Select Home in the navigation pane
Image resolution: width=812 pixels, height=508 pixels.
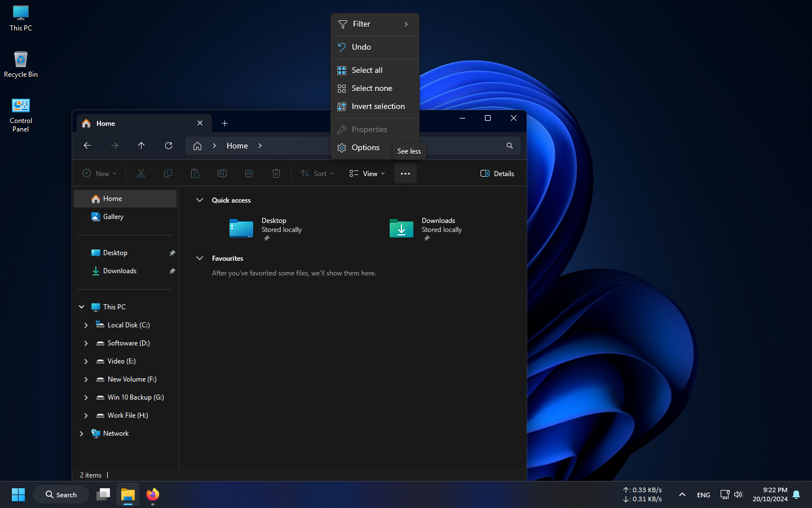[x=125, y=199]
